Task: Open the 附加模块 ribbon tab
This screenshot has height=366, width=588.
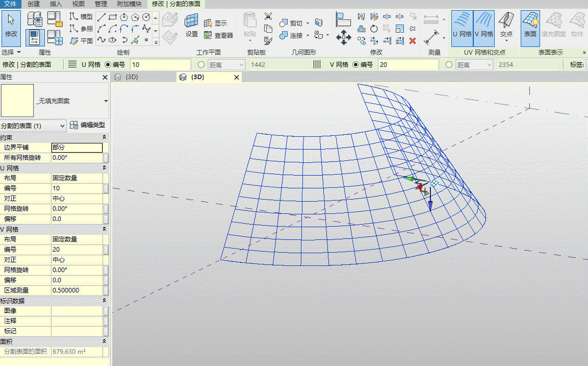Action: (130, 4)
